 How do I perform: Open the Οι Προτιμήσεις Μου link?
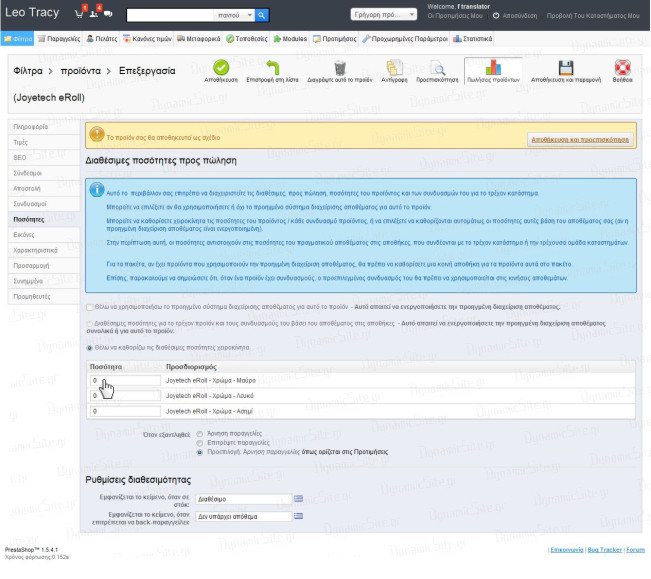tap(455, 16)
